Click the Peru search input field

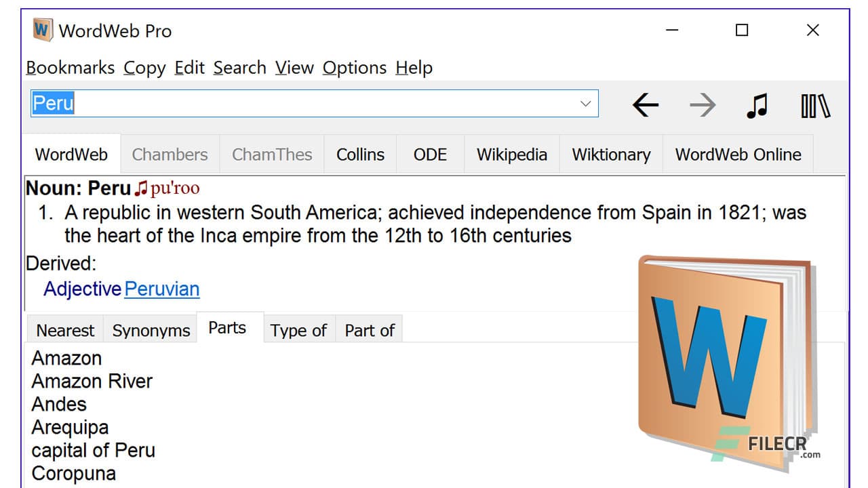coord(305,104)
